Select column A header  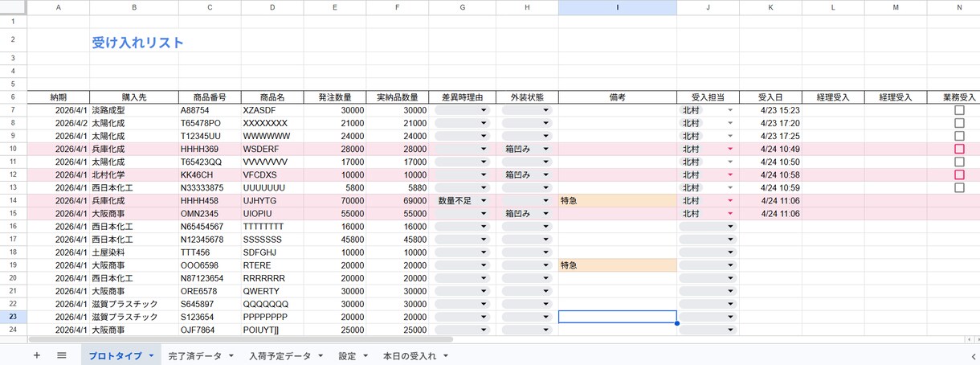[59, 7]
